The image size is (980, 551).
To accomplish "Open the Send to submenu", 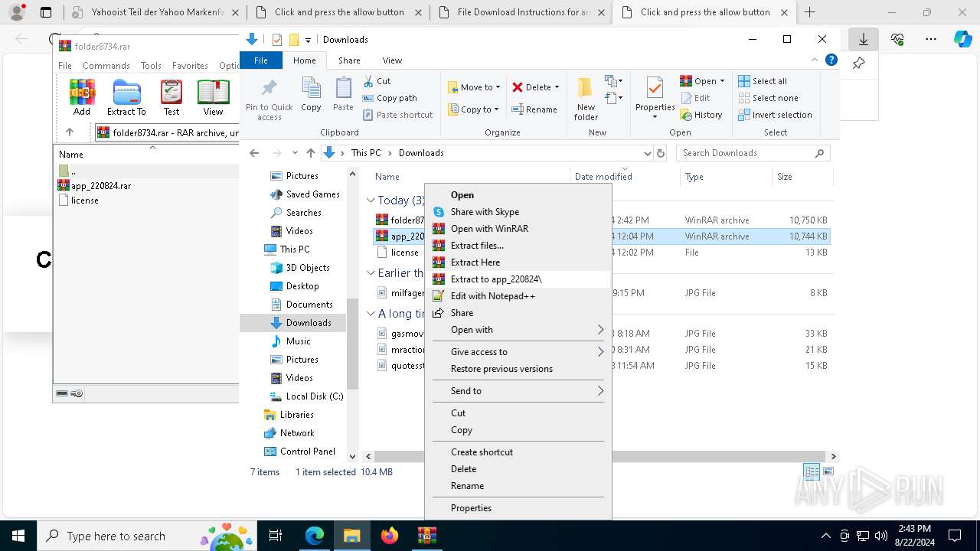I will pos(518,391).
